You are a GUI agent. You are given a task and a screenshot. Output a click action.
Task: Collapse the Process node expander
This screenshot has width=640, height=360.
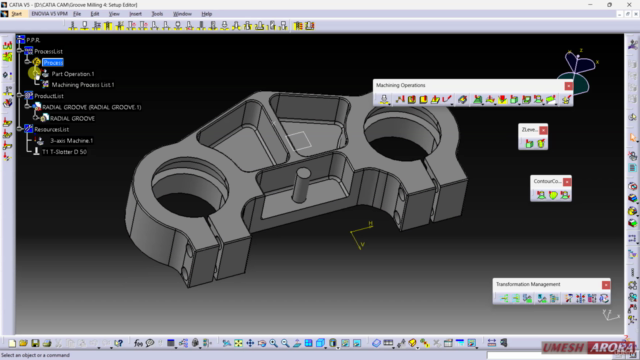pyautogui.click(x=27, y=62)
